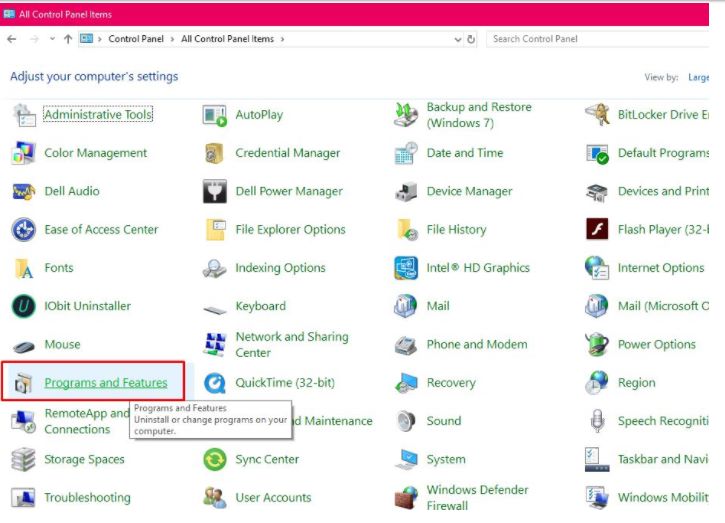Click the Keyboard icon

[215, 309]
